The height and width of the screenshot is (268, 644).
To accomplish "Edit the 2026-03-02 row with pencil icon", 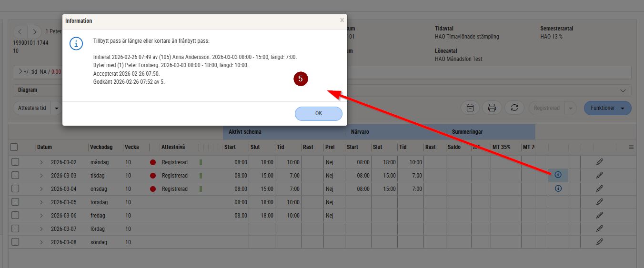I will point(599,162).
